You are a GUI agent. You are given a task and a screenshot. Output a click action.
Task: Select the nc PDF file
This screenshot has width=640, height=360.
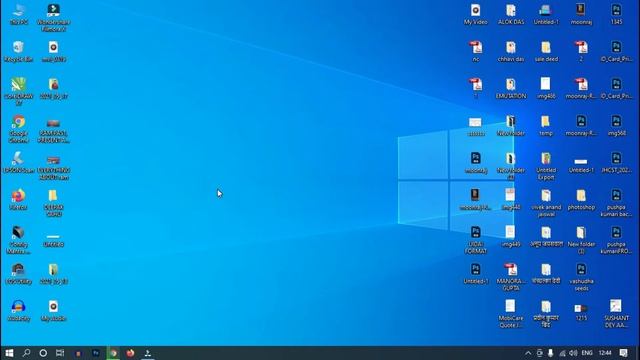pos(476,51)
